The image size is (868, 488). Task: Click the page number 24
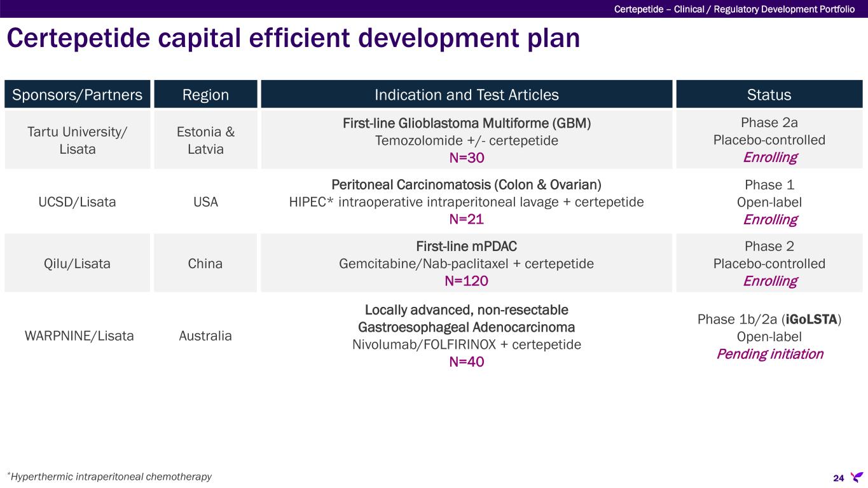(838, 477)
